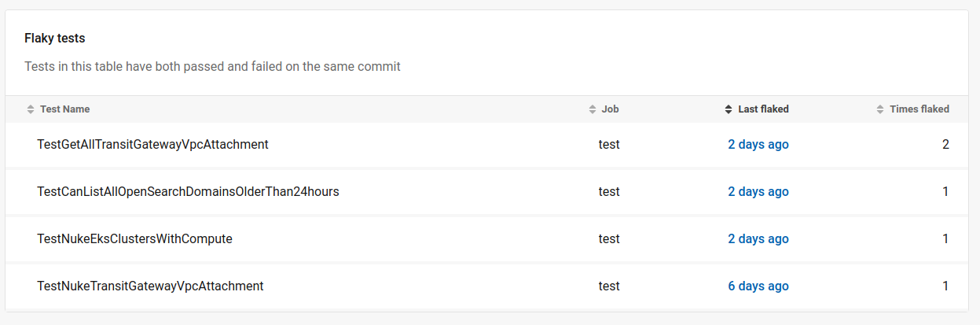Open TestCanListAllOpenSearchDomainsOlderThan24hours last flaked link
The height and width of the screenshot is (325, 980).
758,192
